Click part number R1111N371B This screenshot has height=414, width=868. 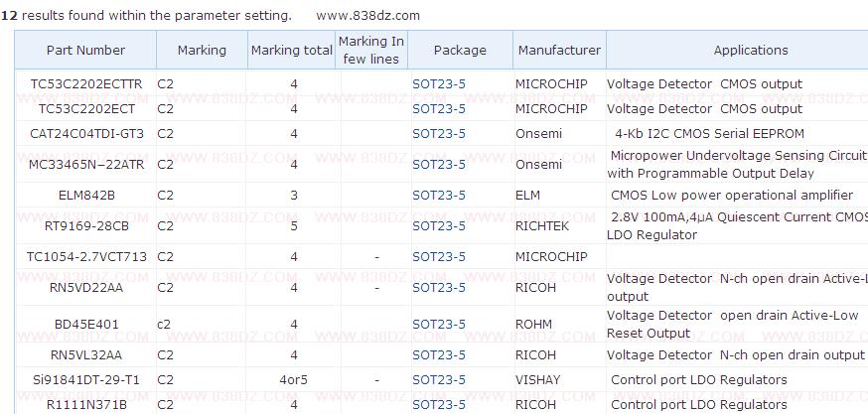pyautogui.click(x=86, y=405)
